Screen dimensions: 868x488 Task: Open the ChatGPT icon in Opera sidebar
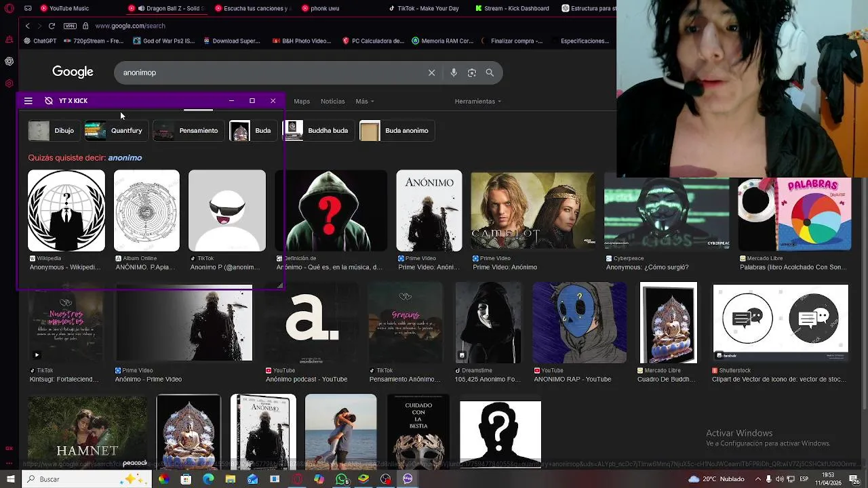coord(9,62)
